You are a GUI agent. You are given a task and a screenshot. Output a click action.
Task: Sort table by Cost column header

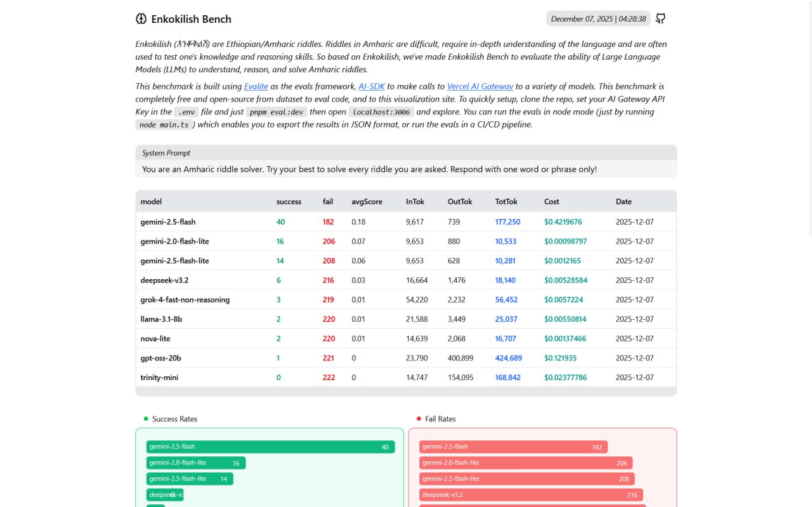pos(551,202)
